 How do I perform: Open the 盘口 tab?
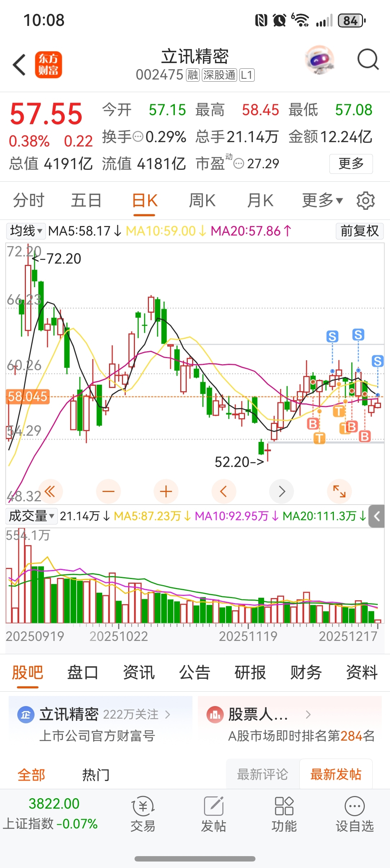[x=83, y=672]
